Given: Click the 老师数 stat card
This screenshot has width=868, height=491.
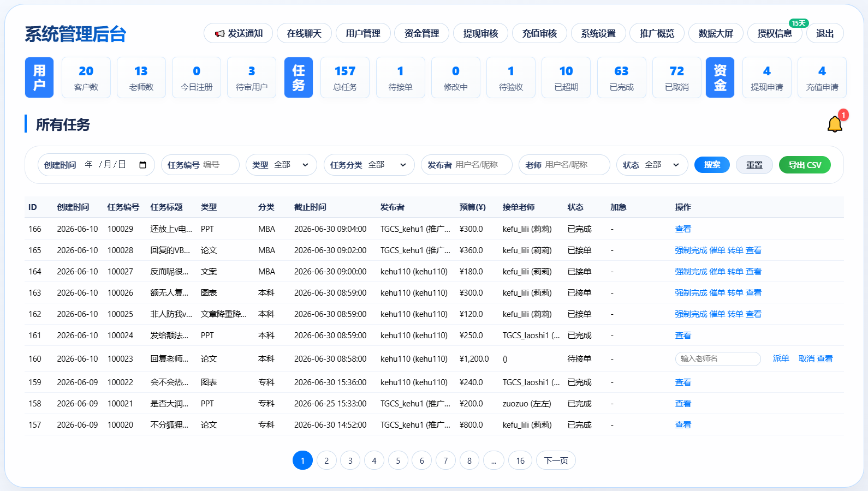Looking at the screenshot, I should pyautogui.click(x=141, y=77).
